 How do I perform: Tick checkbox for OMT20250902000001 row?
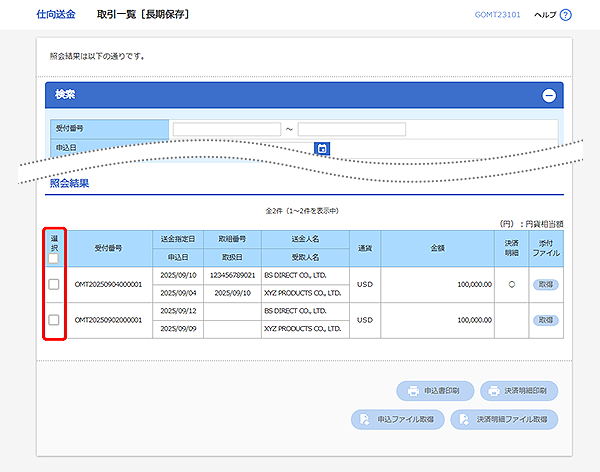[x=54, y=320]
